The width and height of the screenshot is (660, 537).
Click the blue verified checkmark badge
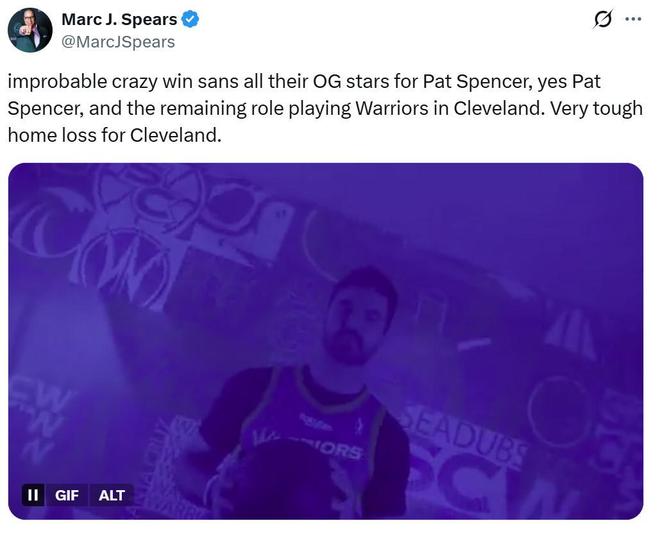point(189,19)
